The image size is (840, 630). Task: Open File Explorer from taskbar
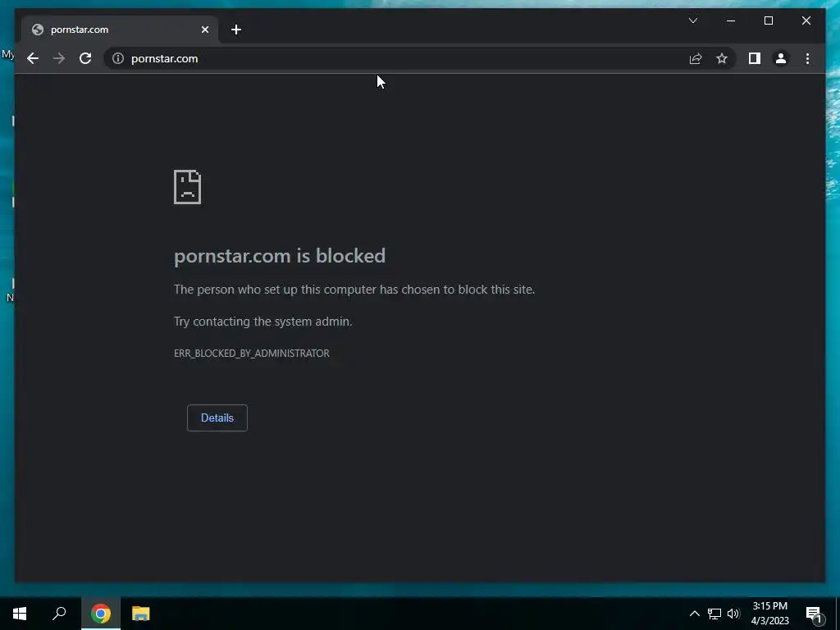pyautogui.click(x=141, y=614)
